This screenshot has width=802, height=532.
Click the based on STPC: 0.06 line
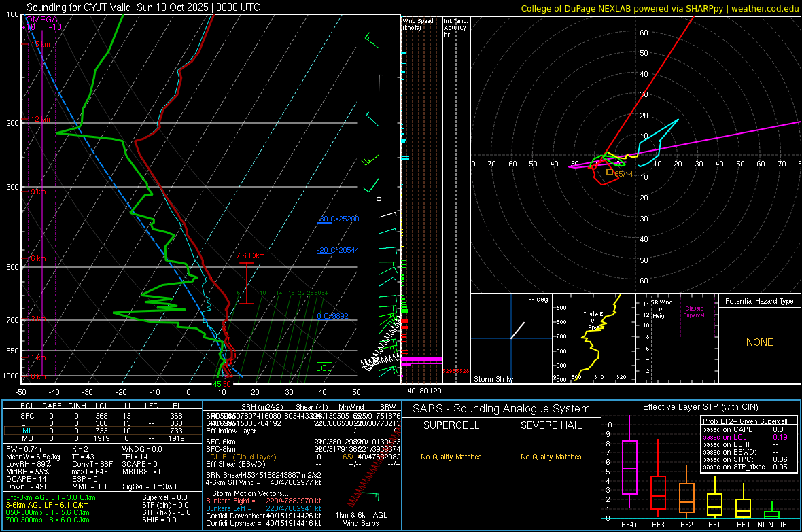point(745,459)
